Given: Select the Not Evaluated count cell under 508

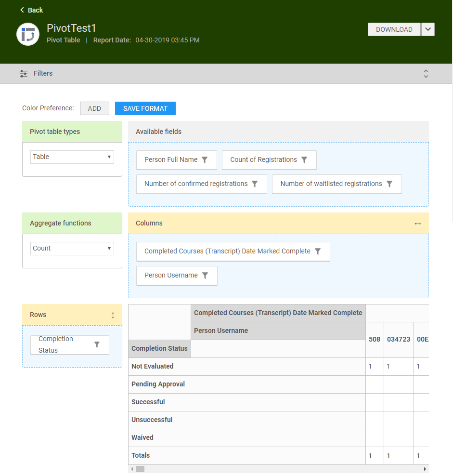Looking at the screenshot, I should pyautogui.click(x=375, y=366).
